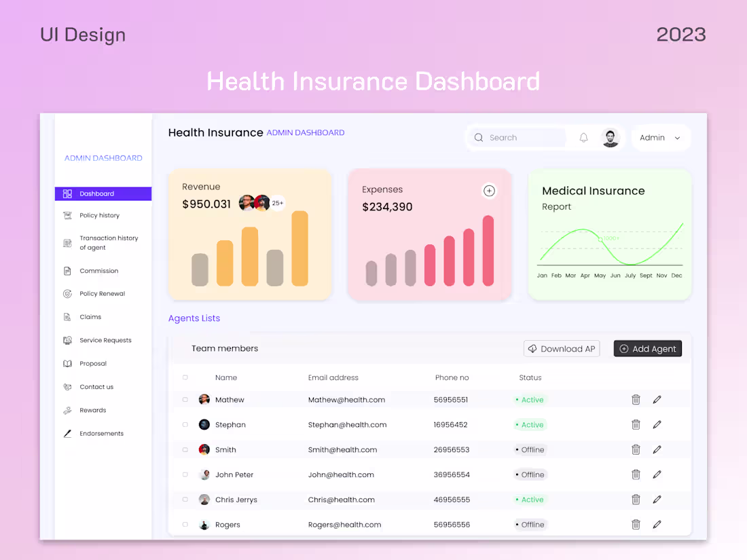The image size is (747, 560).
Task: Select the Policy history sidebar icon
Action: [x=67, y=214]
